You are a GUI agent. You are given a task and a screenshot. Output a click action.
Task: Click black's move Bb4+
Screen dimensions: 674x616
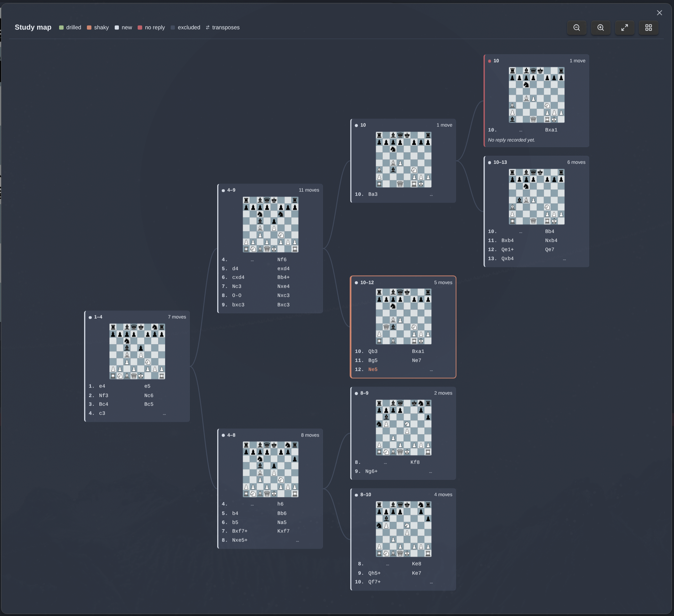click(x=284, y=277)
